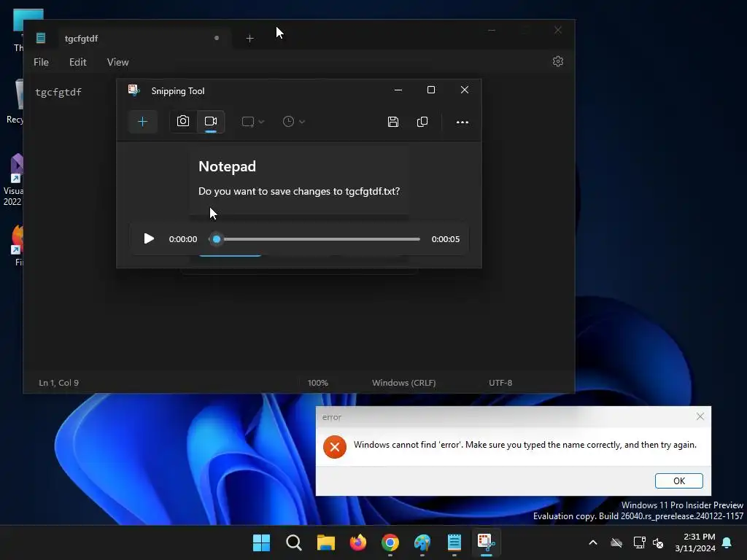Screen dimensions: 747x560
Task: Close the error dialog with the X
Action: (x=700, y=416)
